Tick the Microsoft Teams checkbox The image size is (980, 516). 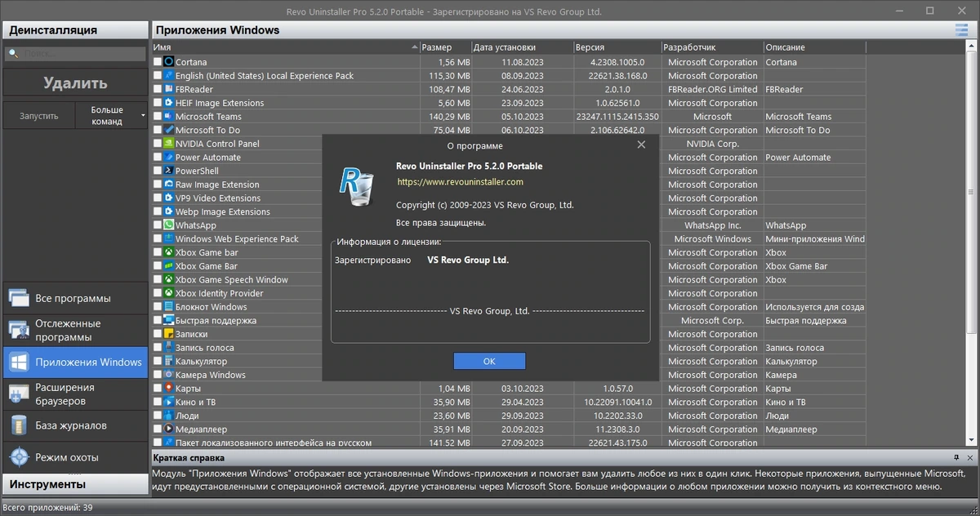(158, 117)
